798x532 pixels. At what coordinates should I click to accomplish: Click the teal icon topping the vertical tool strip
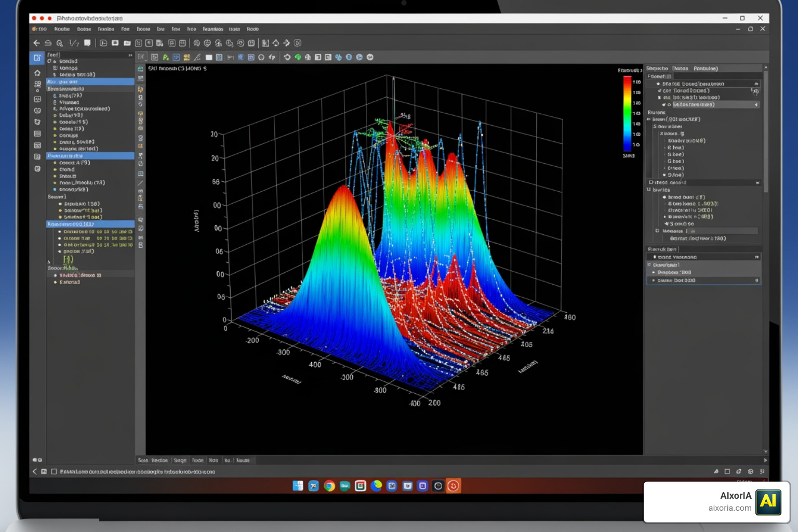[140, 69]
